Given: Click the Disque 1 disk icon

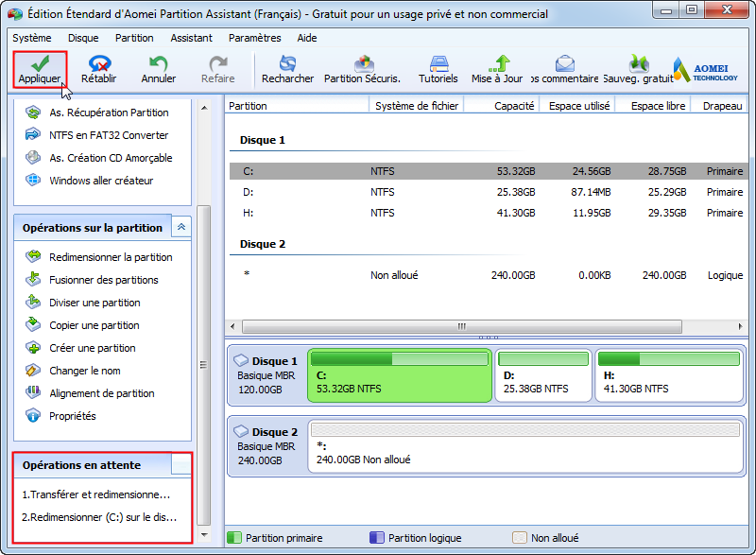Looking at the screenshot, I should tap(241, 360).
